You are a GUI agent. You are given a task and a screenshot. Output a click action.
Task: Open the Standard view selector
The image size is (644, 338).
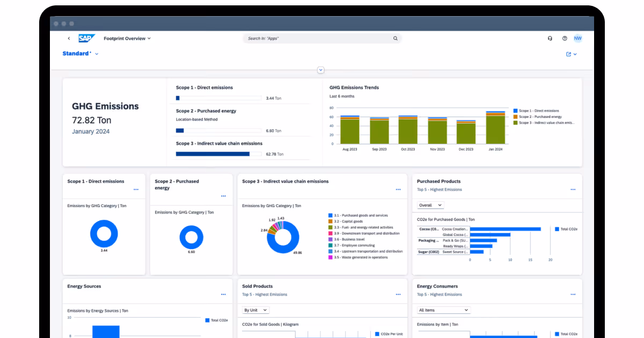pos(79,54)
